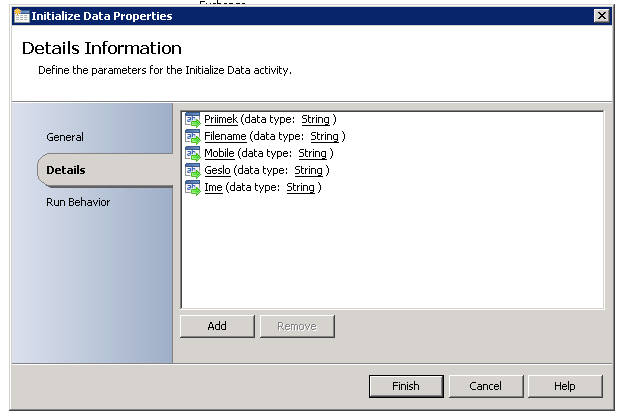This screenshot has height=416, width=638.
Task: Click the Filename parameter name link
Action: pyautogui.click(x=224, y=137)
